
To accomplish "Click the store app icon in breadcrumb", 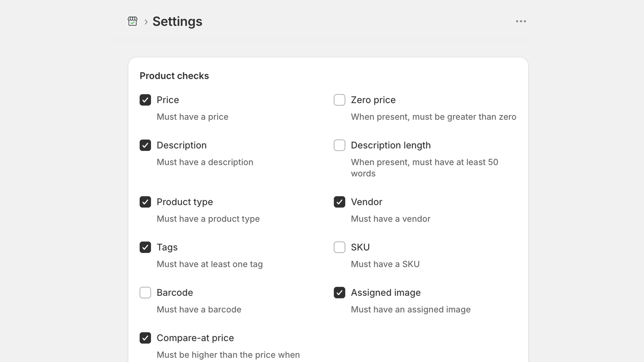I will 132,21.
